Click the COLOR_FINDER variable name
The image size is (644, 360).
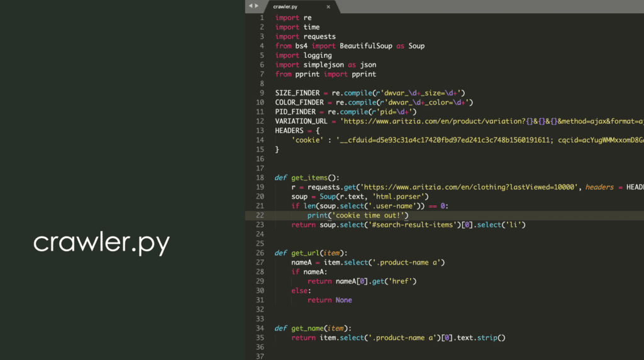click(299, 102)
